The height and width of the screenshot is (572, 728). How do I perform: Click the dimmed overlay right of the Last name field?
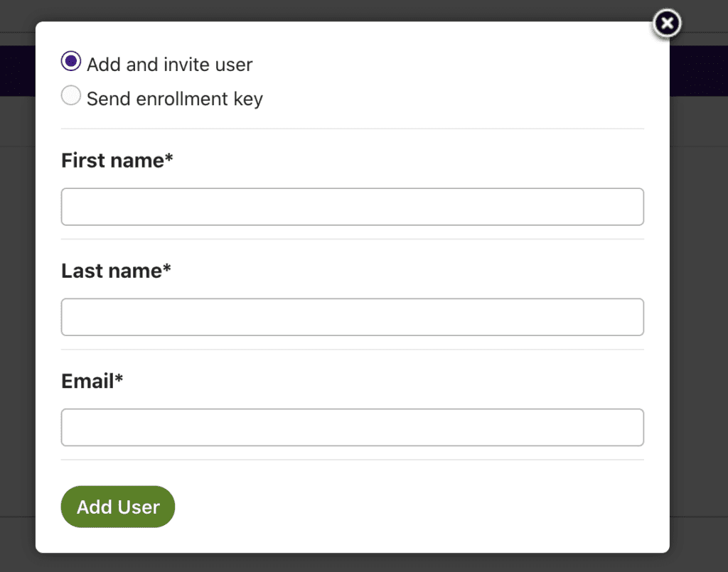tap(698, 317)
